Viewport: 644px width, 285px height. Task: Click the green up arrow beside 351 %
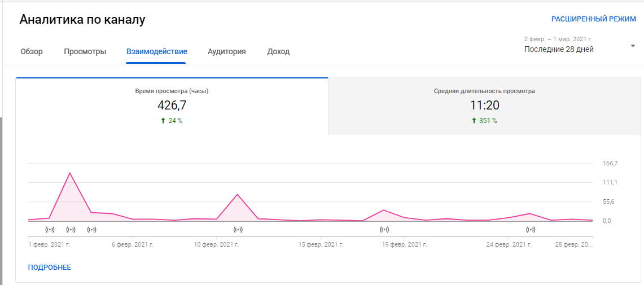pyautogui.click(x=474, y=121)
